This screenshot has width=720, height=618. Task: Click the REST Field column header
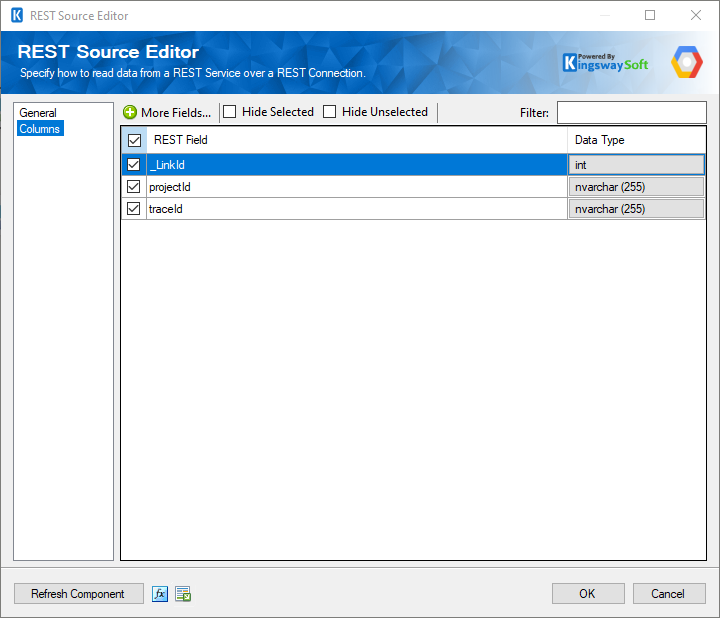[x=357, y=140]
